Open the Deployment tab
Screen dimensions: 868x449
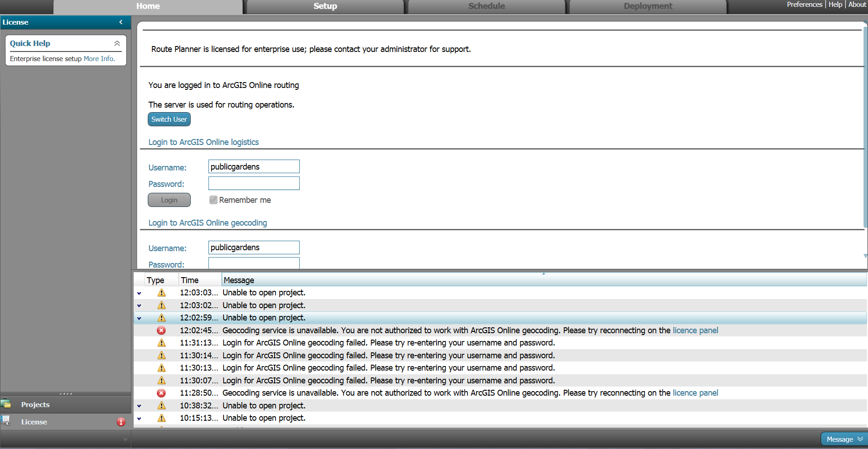pyautogui.click(x=648, y=6)
